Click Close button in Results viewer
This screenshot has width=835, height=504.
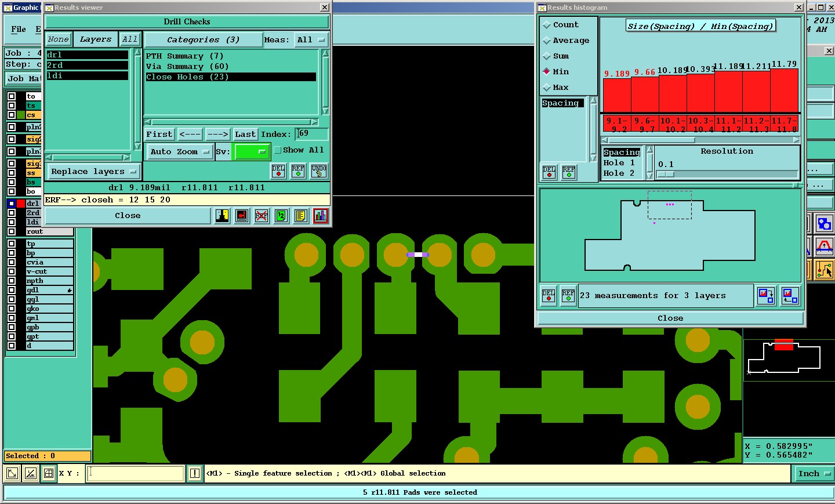[x=128, y=216]
